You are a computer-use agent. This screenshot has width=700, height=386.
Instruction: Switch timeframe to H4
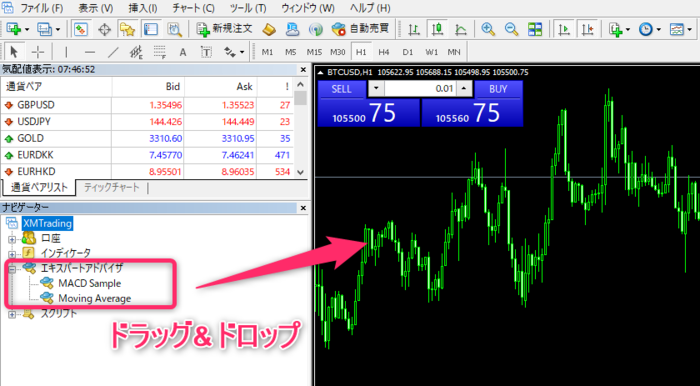384,52
